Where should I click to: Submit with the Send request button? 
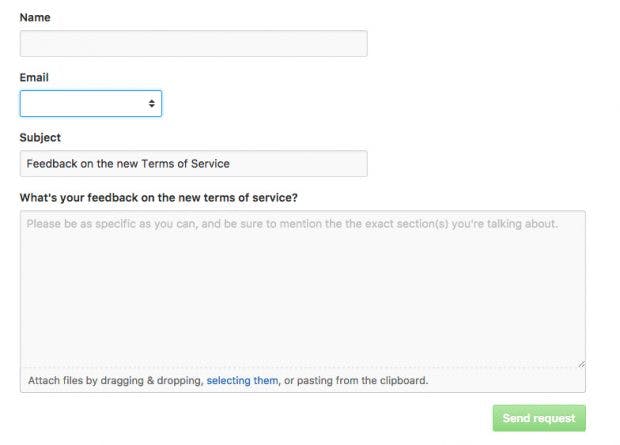coord(539,418)
